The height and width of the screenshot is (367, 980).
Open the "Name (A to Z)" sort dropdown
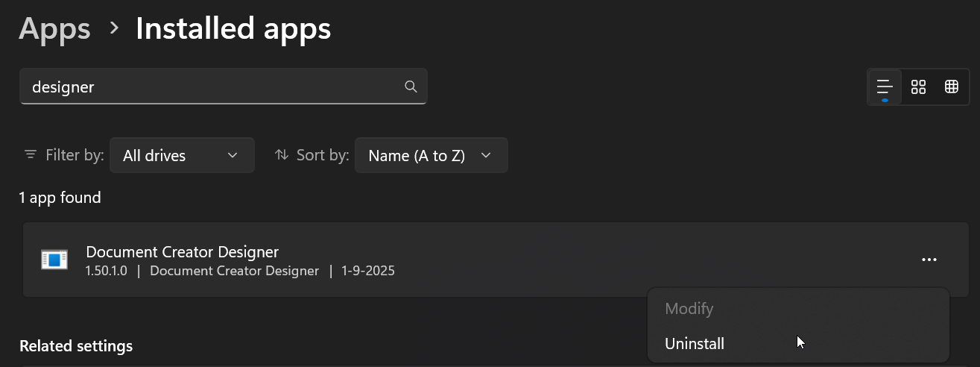(431, 155)
